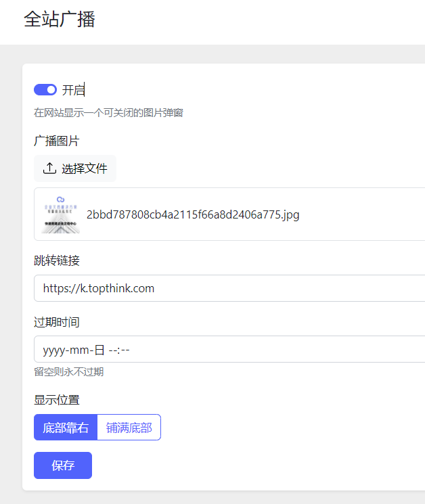
Task: Focus the 跳转链接 URL input field
Action: click(x=229, y=288)
